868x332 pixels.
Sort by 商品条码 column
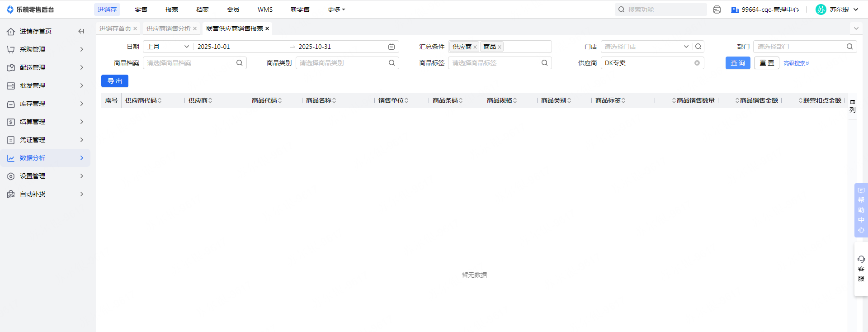click(461, 100)
